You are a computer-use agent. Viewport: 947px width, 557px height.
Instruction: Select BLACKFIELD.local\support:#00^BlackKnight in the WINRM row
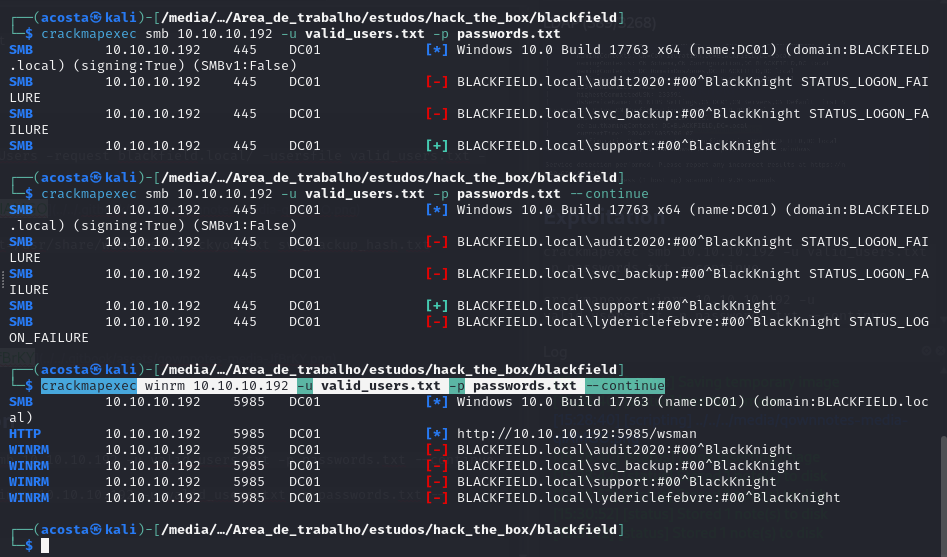click(617, 481)
